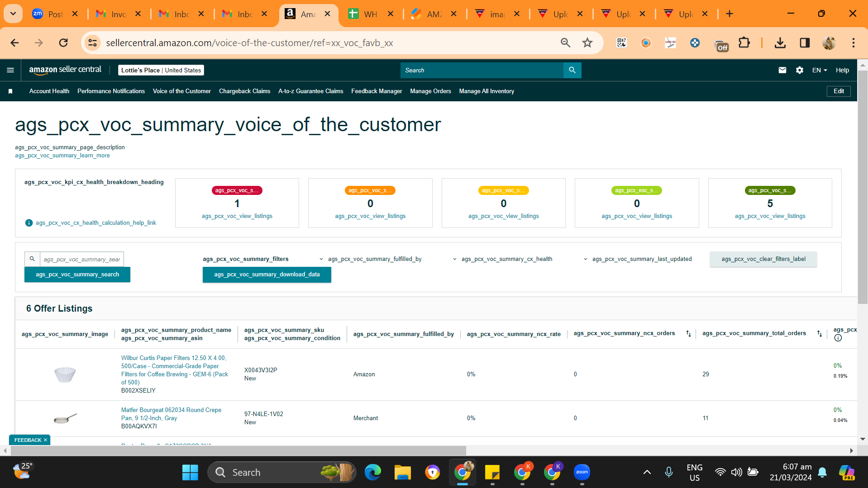Sort by ncx_orders column arrows
Image resolution: width=868 pixels, height=488 pixels.
(688, 334)
